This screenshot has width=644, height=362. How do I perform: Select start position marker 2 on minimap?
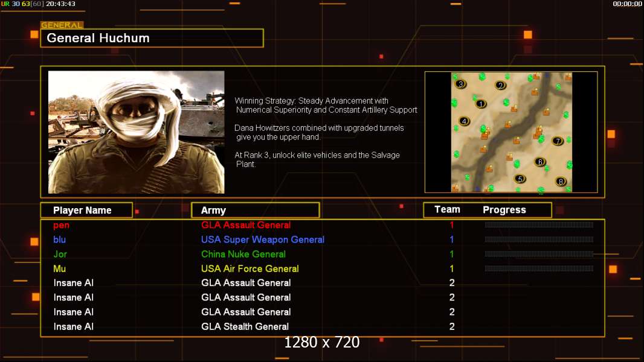click(500, 85)
